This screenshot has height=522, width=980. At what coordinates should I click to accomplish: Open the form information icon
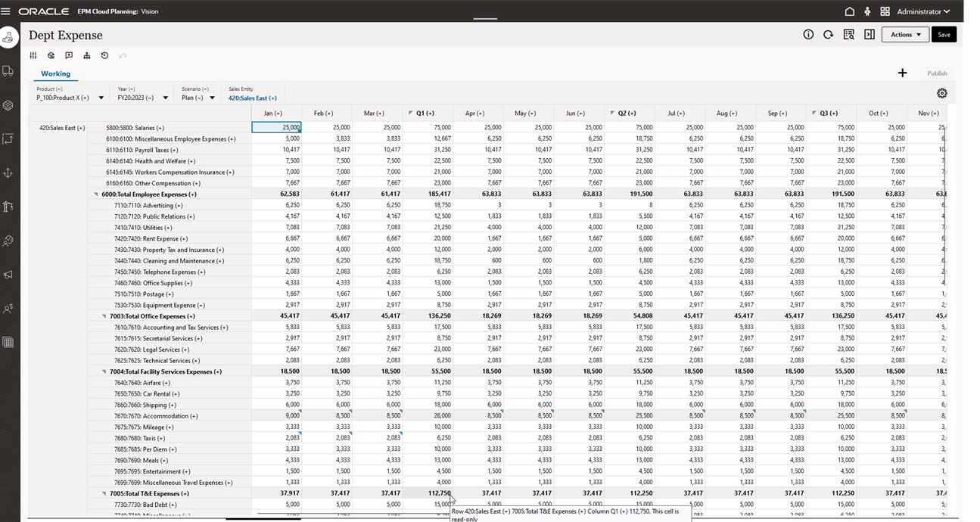click(x=808, y=35)
